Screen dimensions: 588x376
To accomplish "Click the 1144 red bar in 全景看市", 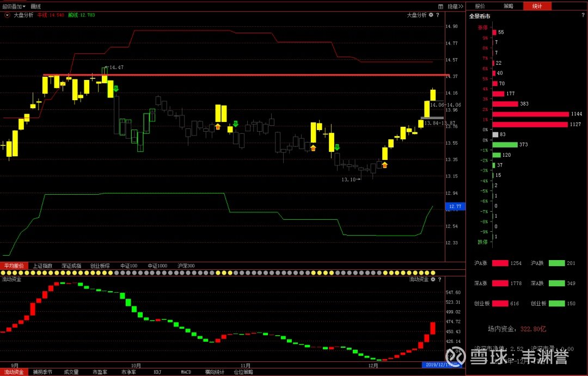I will 531,114.
